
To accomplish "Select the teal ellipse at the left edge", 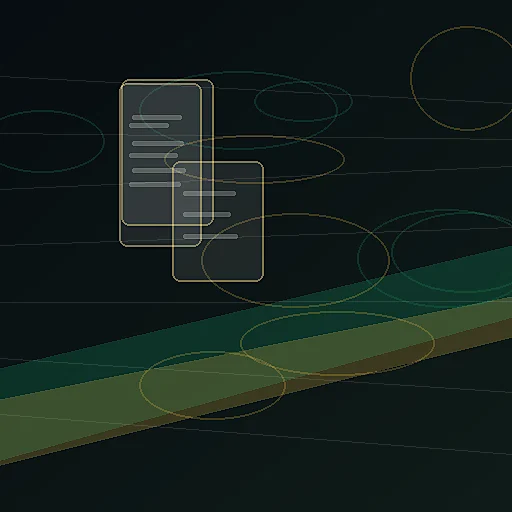I will coord(50,141).
